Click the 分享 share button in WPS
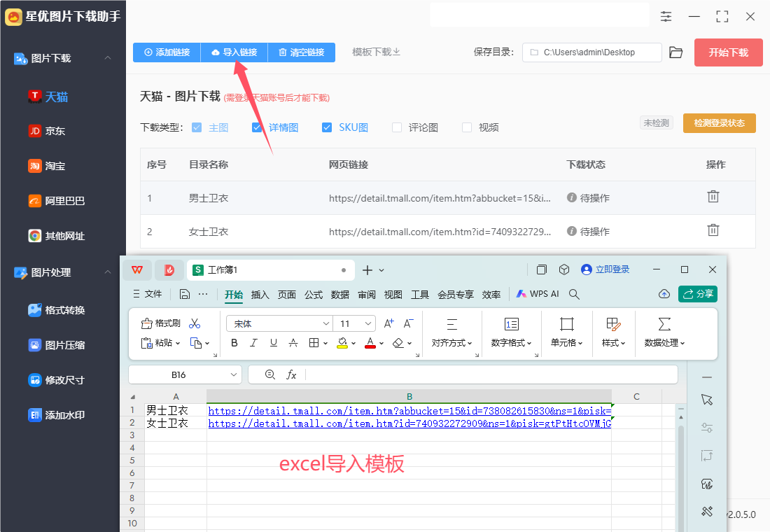 (x=698, y=294)
